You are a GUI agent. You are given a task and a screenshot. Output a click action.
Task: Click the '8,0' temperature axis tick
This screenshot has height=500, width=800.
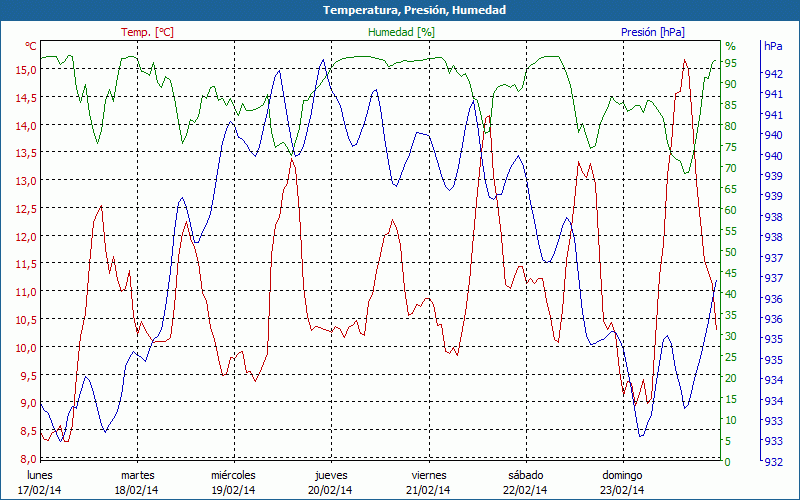click(28, 458)
